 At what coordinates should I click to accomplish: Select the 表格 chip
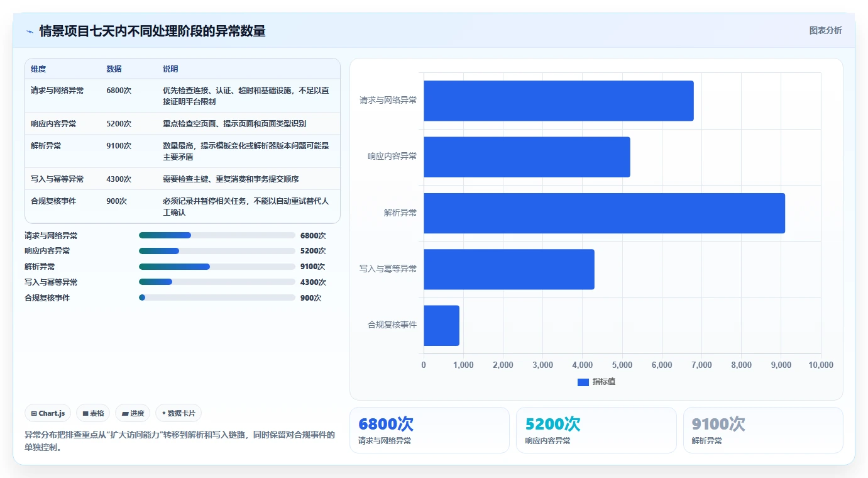pos(93,413)
